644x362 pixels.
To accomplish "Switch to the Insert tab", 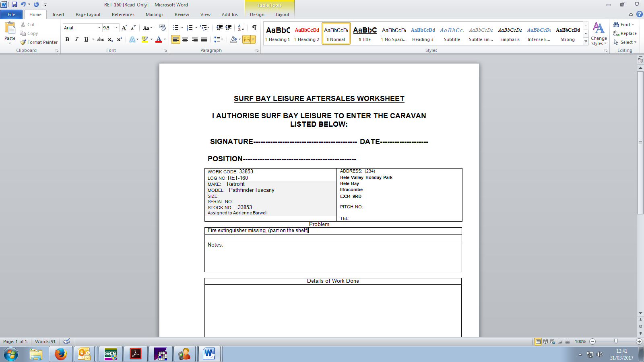I will pyautogui.click(x=58, y=14).
